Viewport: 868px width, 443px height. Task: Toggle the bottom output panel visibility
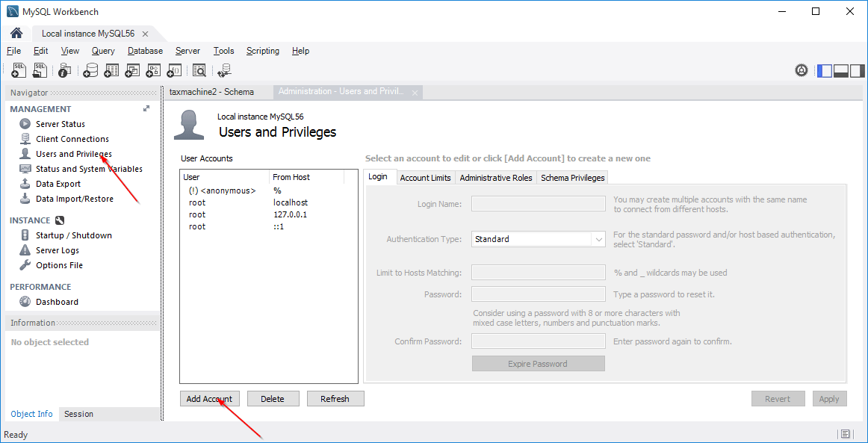(x=840, y=70)
